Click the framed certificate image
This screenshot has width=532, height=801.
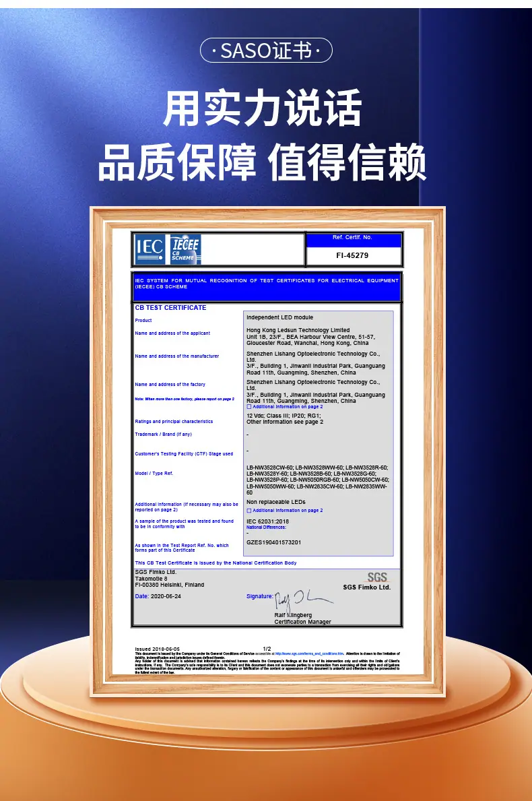point(267,451)
